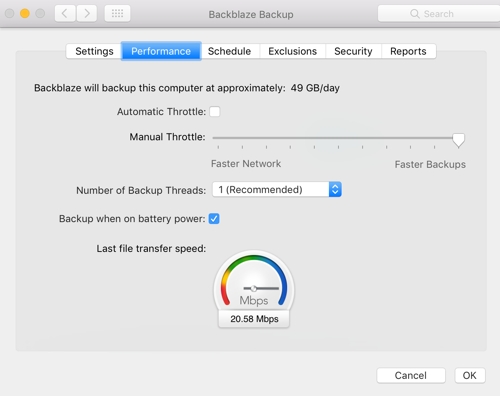Confirm changes with the OK button
The width and height of the screenshot is (500, 396).
(470, 375)
